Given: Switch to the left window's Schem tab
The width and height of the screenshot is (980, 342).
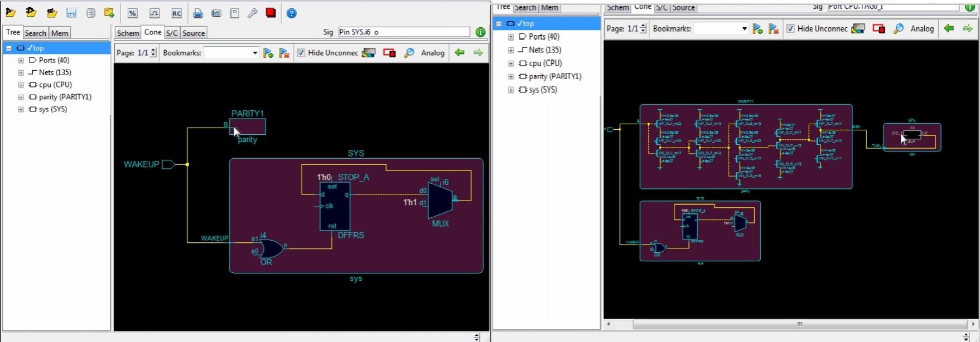Looking at the screenshot, I should pos(128,33).
